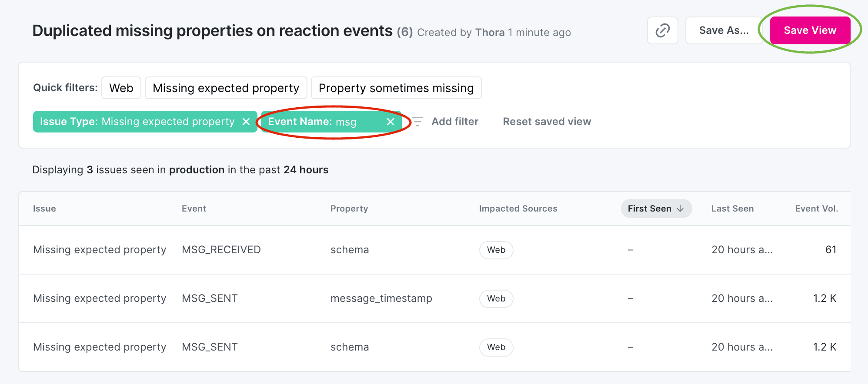Click the Web badge beside message_timestamp

click(496, 298)
